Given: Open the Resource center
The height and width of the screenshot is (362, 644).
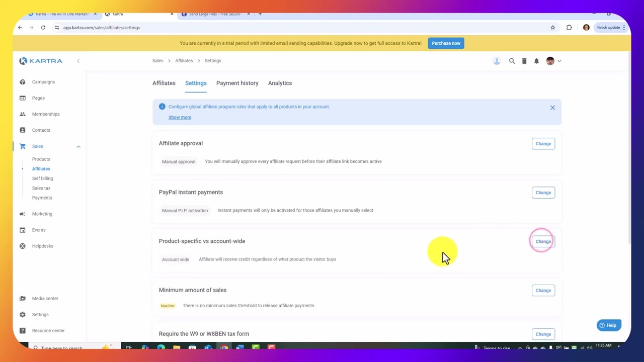Looking at the screenshot, I should (x=48, y=331).
